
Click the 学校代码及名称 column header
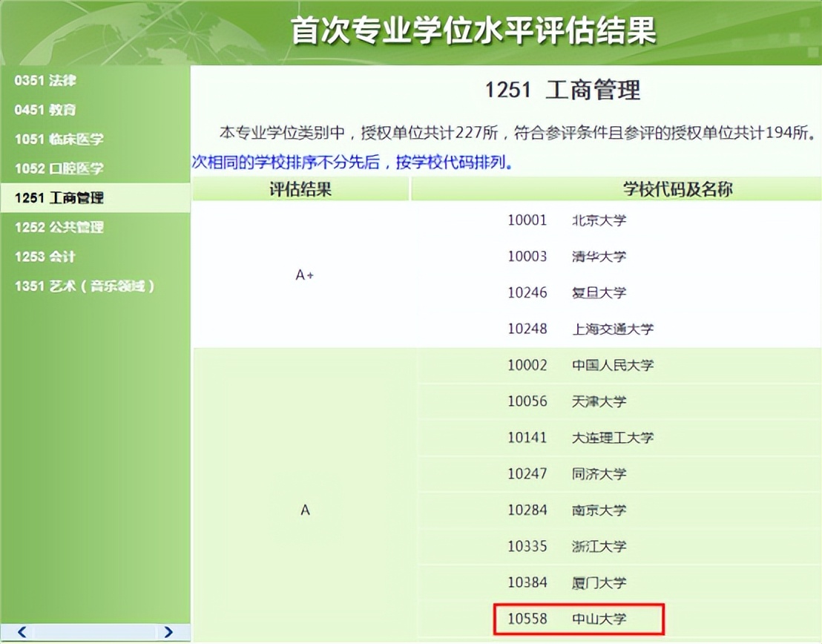[677, 189]
